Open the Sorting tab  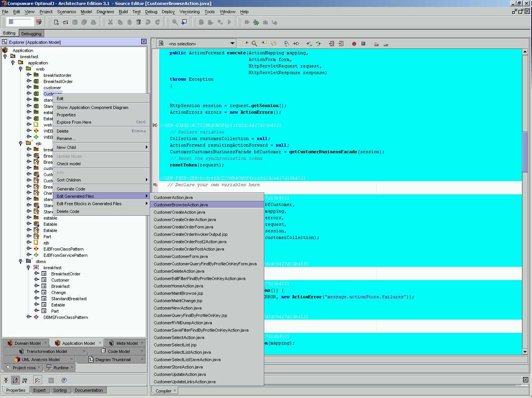60,390
